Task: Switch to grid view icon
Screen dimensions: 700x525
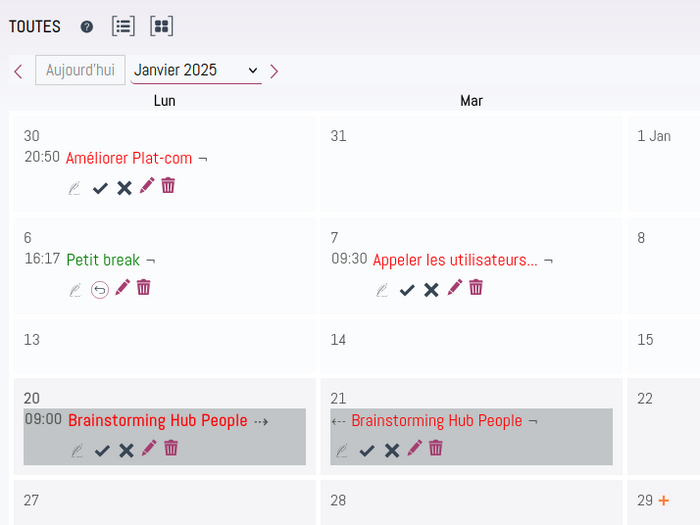Action: pos(162,26)
